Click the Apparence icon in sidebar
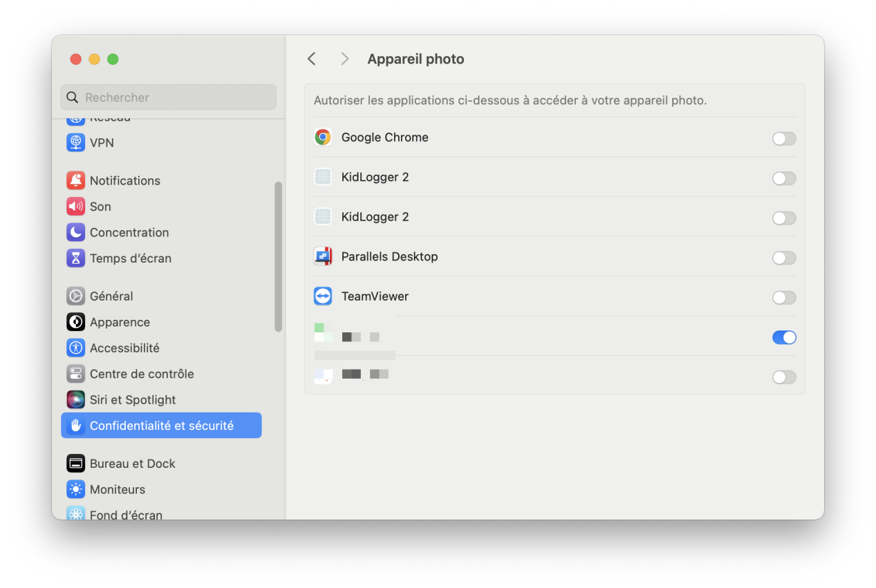This screenshot has height=588, width=876. click(75, 322)
